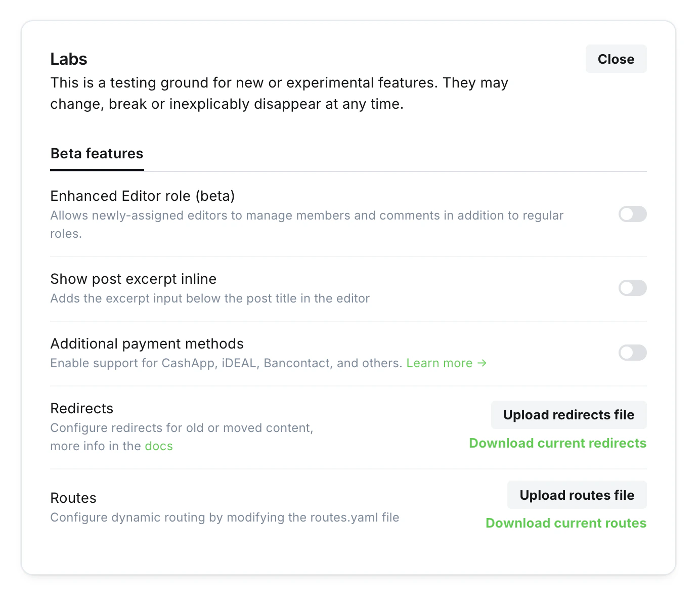Click the Upload redirects file button
The width and height of the screenshot is (700, 604).
tap(568, 415)
